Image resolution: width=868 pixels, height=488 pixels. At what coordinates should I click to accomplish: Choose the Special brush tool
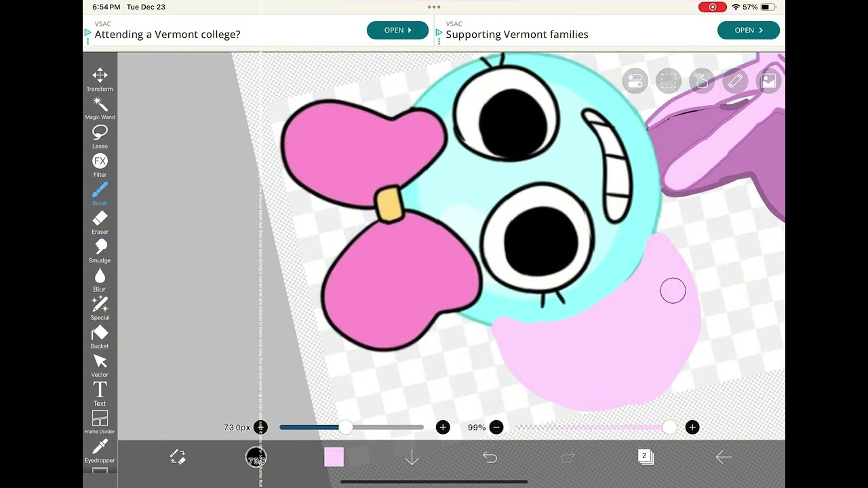pos(100,308)
